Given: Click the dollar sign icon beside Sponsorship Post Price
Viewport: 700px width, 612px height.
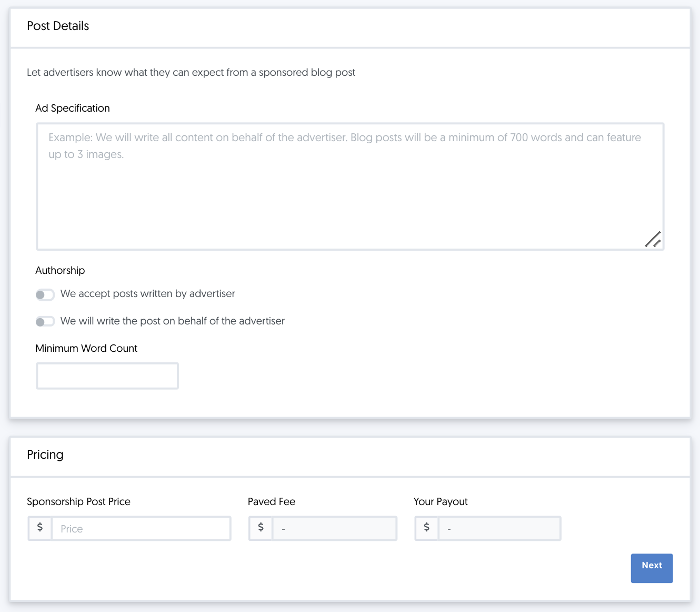Looking at the screenshot, I should [39, 528].
